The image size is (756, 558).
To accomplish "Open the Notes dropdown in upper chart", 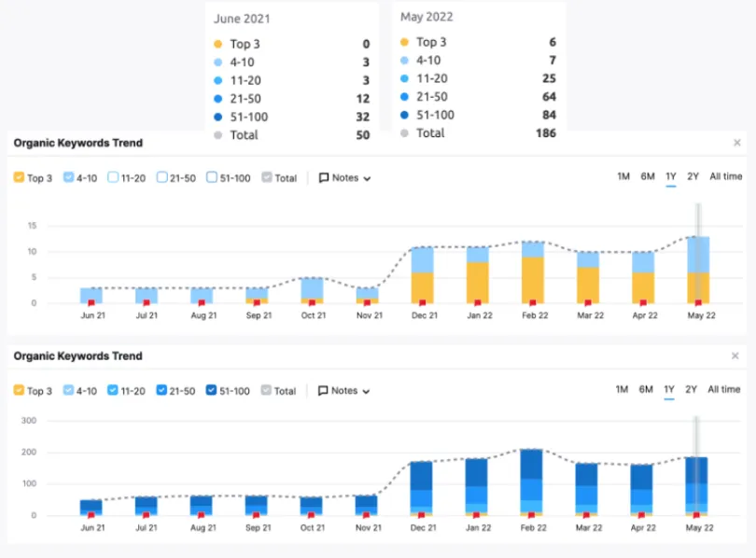I will point(344,178).
